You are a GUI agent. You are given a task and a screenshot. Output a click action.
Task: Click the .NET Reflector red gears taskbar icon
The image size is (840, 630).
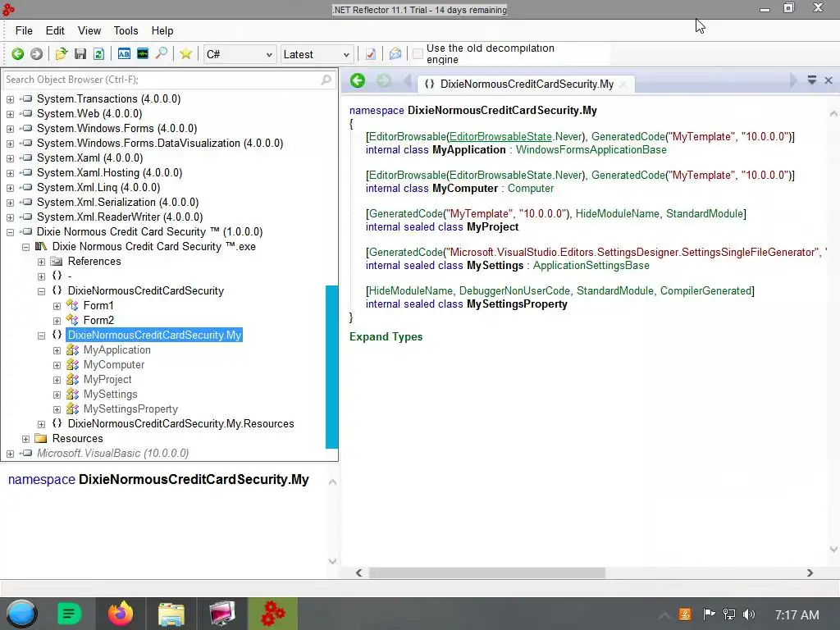272,614
